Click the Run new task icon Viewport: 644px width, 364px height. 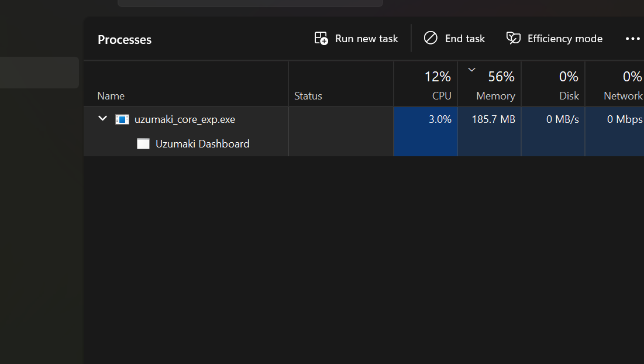(321, 38)
